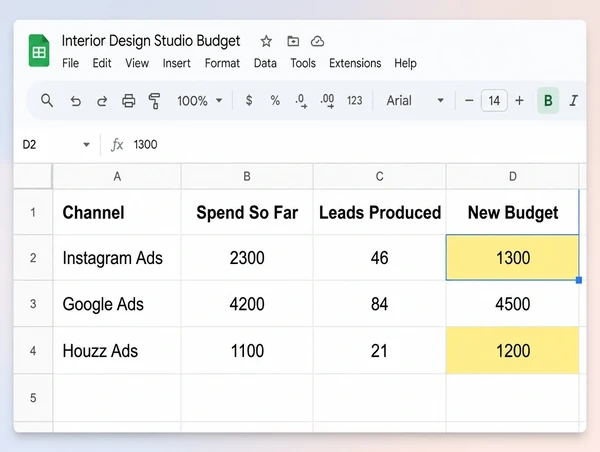Open more number formats 123

point(354,101)
